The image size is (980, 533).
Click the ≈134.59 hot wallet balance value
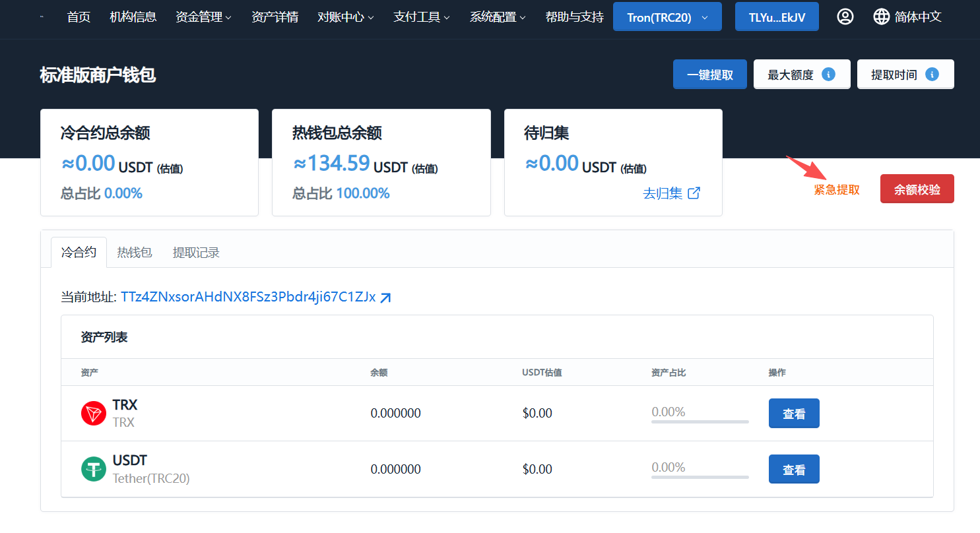tap(331, 163)
